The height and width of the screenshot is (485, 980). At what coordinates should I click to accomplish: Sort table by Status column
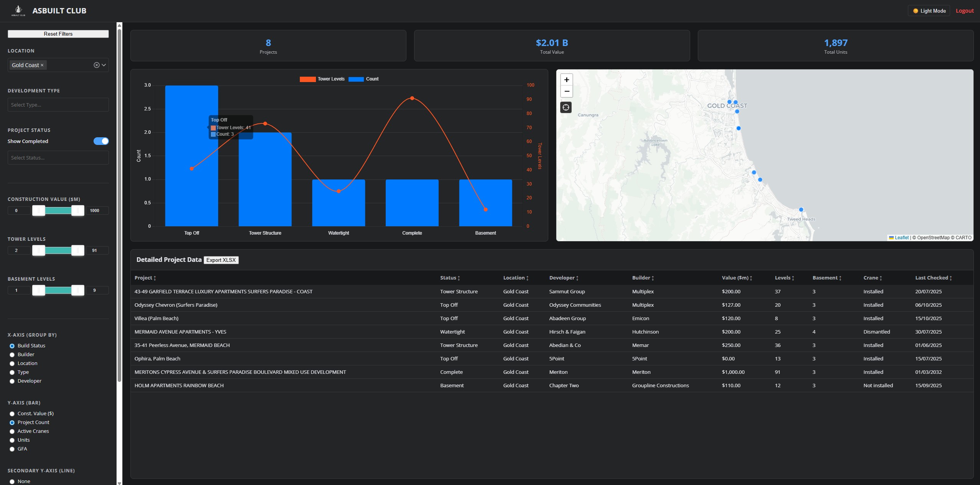point(450,278)
